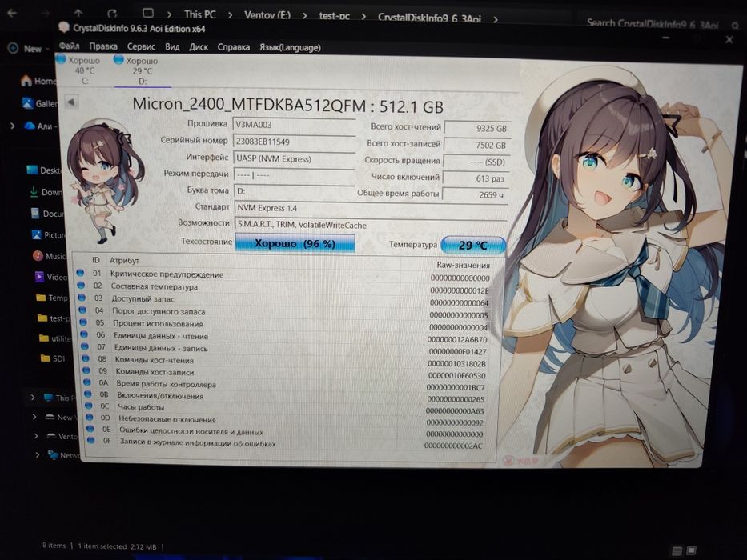The width and height of the screenshot is (747, 560).
Task: Click the serial number field 23083EB11549
Action: (294, 142)
